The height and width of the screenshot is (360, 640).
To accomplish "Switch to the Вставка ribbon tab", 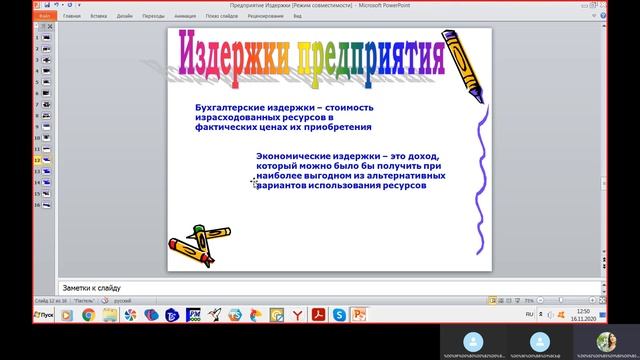I will [98, 16].
